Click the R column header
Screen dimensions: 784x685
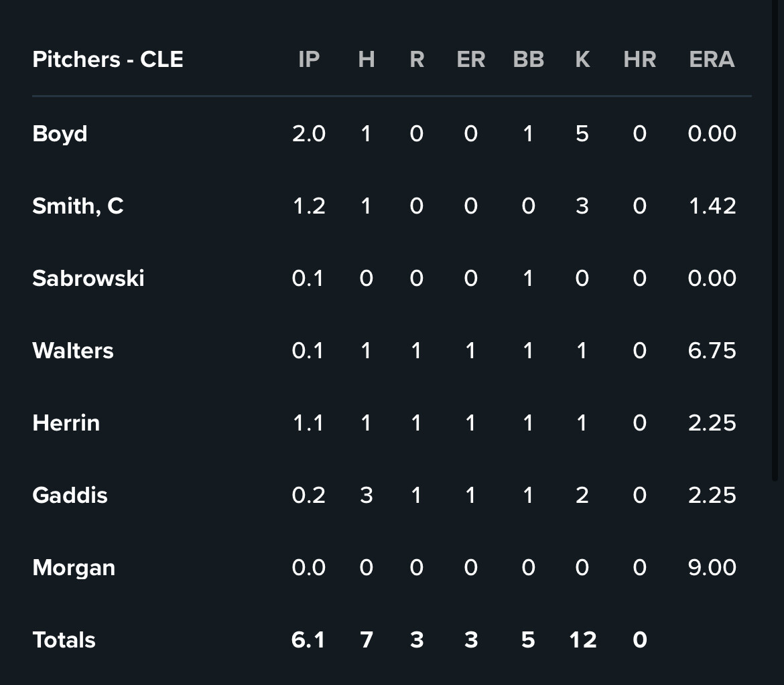tap(417, 60)
